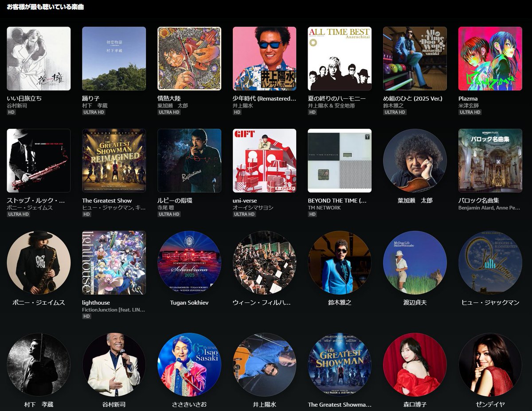Screen dimensions: 532x411
Task: Open the 踊り子 album cover
Action: (114, 58)
